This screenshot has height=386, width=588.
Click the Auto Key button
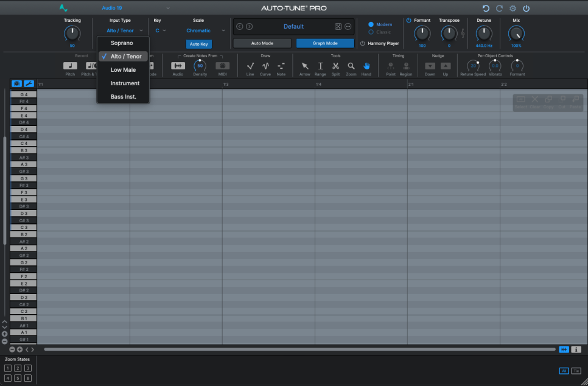tap(199, 44)
